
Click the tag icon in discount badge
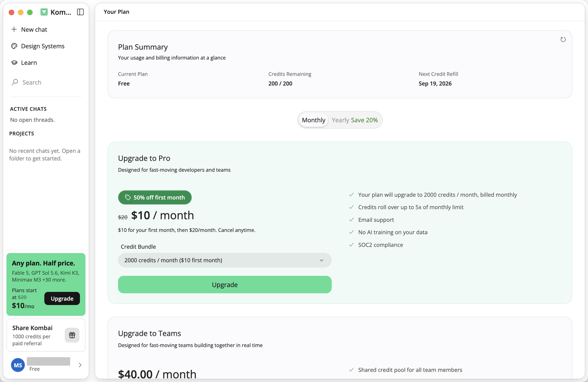pyautogui.click(x=128, y=198)
